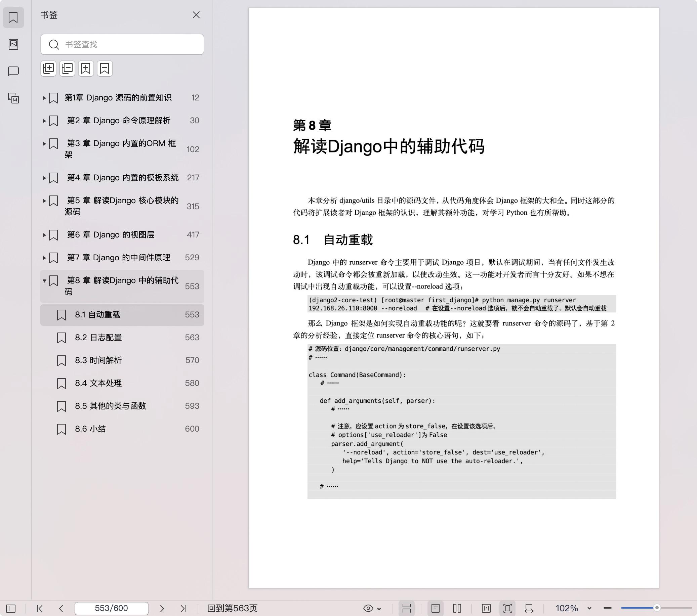Go to the last page
Screen dimensions: 697x616
point(183,608)
